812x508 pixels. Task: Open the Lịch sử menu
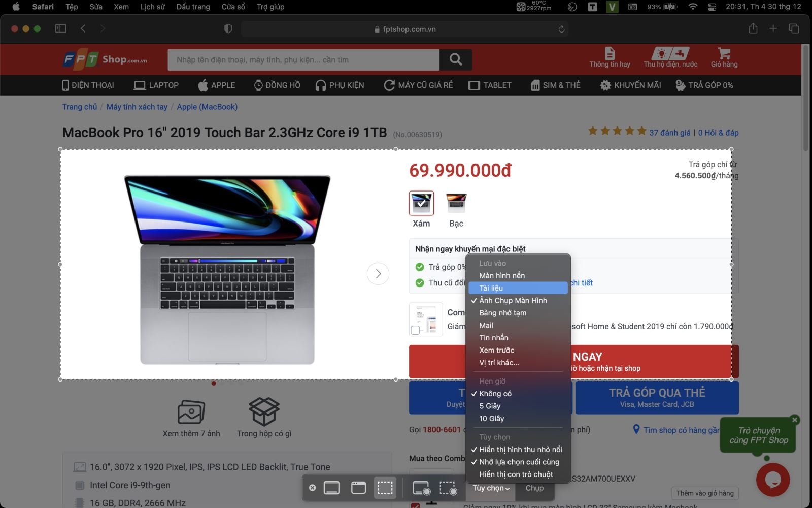153,7
